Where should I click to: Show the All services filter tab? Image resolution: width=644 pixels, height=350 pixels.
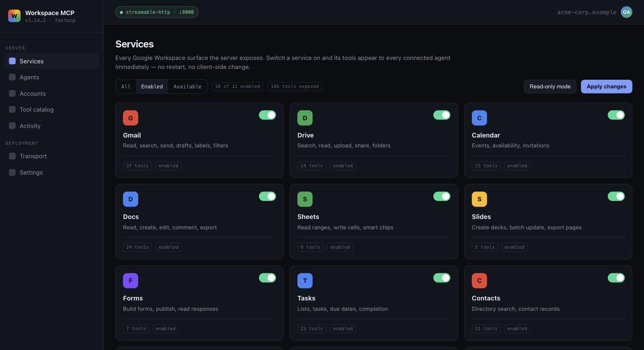point(126,87)
